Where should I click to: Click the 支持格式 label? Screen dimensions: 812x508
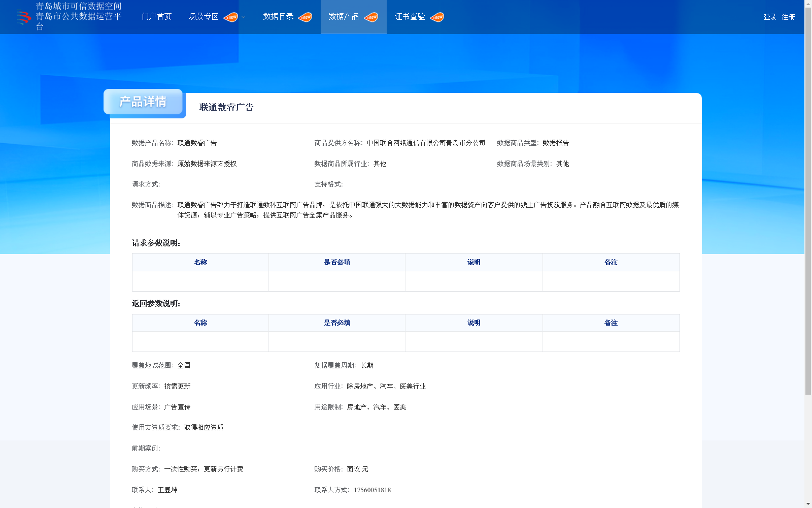(x=329, y=184)
